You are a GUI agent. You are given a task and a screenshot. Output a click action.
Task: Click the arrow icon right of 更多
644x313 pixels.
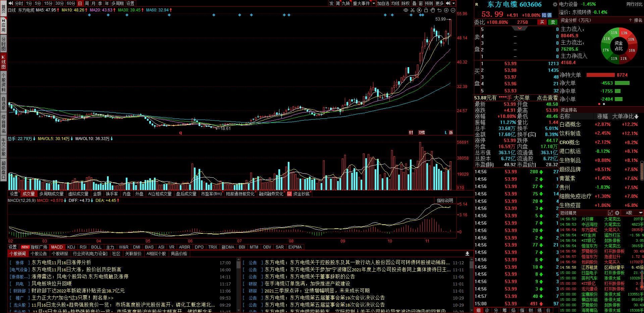point(448,3)
